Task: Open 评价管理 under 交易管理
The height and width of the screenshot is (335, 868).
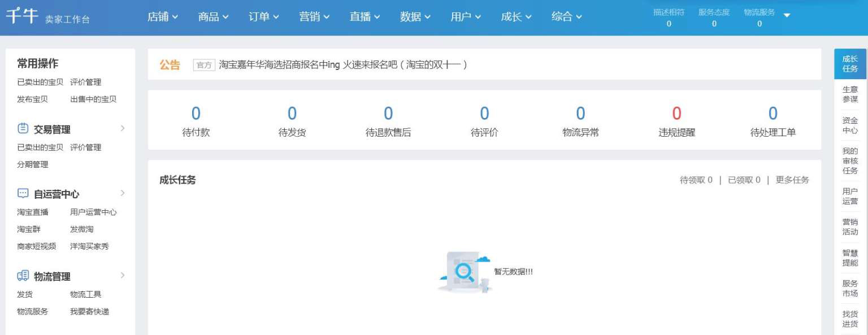Action: coord(86,147)
